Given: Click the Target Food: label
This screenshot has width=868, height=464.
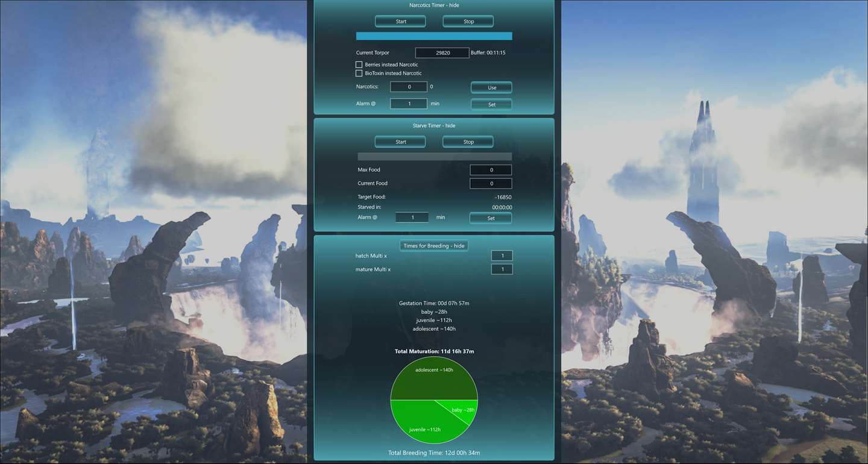Looking at the screenshot, I should point(372,197).
